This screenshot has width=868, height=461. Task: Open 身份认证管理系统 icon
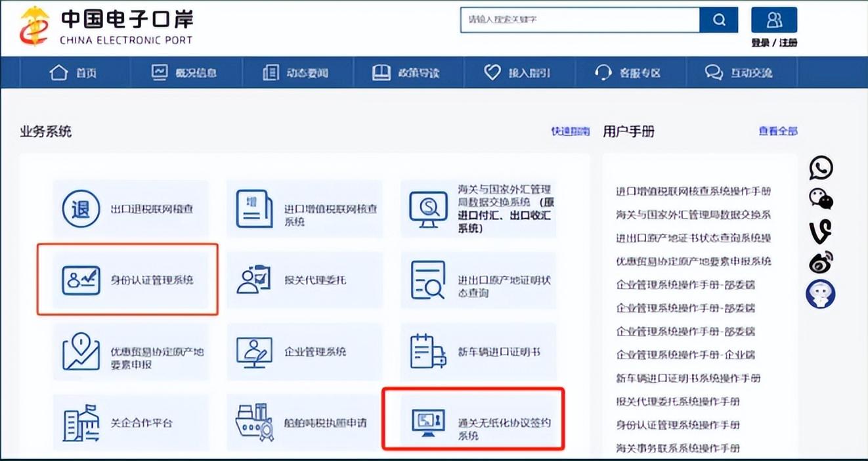(81, 280)
